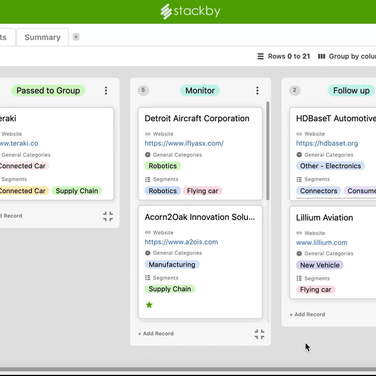This screenshot has height=376, width=376.
Task: Click Monitor column vertical scrollbar
Action: tap(268, 151)
